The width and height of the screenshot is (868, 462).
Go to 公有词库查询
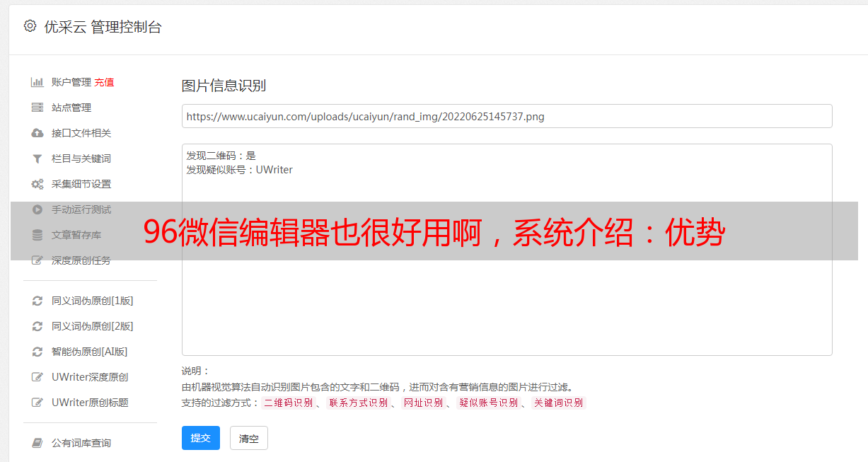(81, 443)
